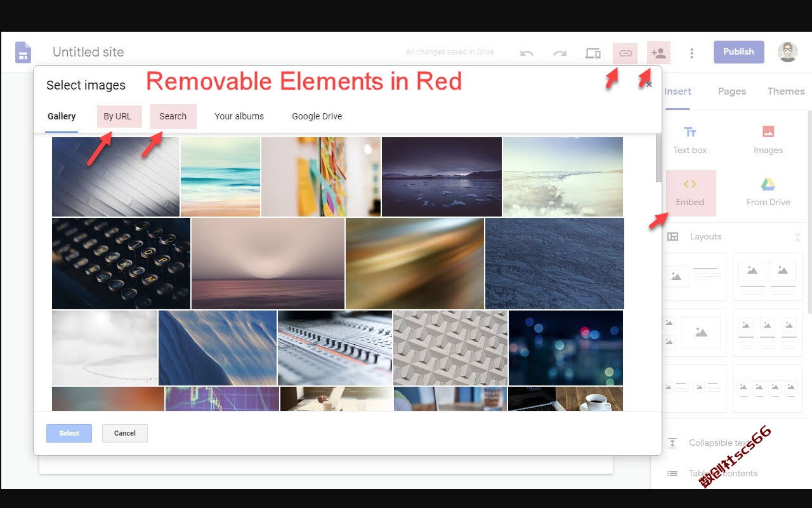Screen dimensions: 812x508
Task: Select the turquoise ocean waves image
Action: pyautogui.click(x=220, y=177)
